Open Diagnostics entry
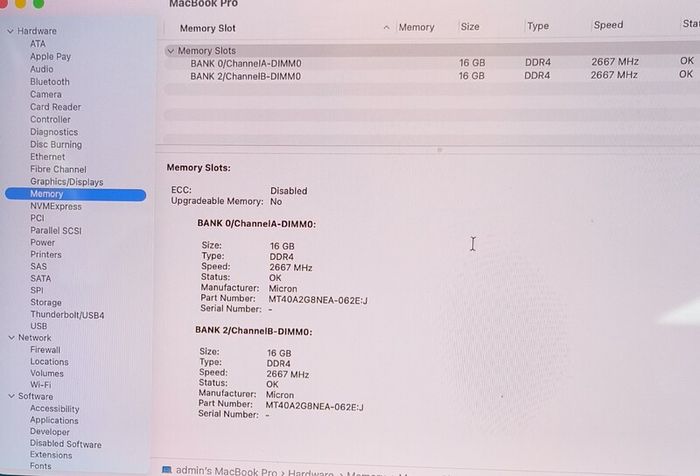Screen dimensions: 700x476 click(x=54, y=132)
